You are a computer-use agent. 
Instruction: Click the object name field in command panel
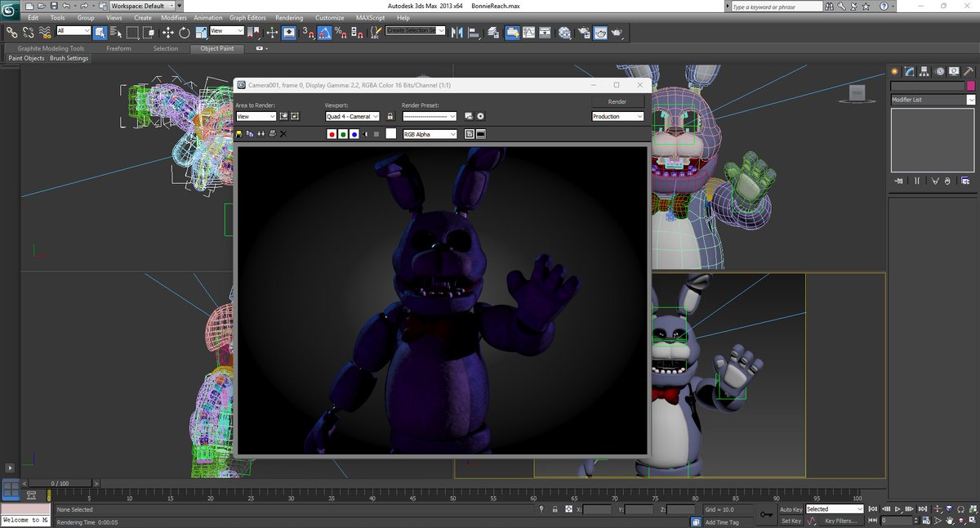[x=928, y=86]
